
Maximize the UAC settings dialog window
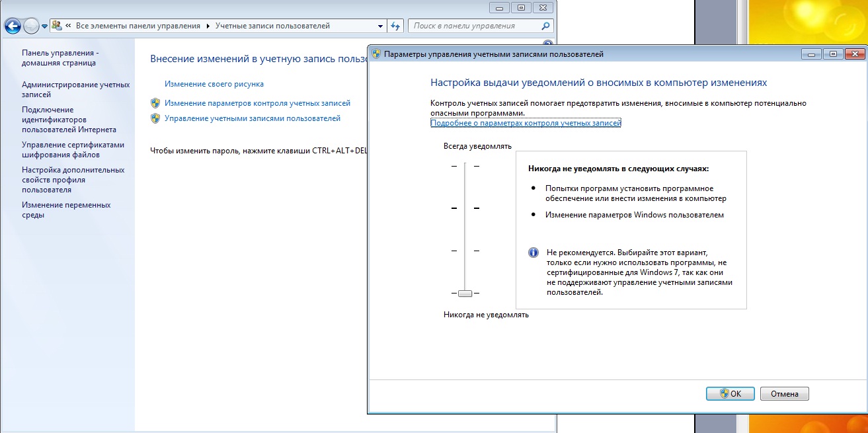coord(832,54)
